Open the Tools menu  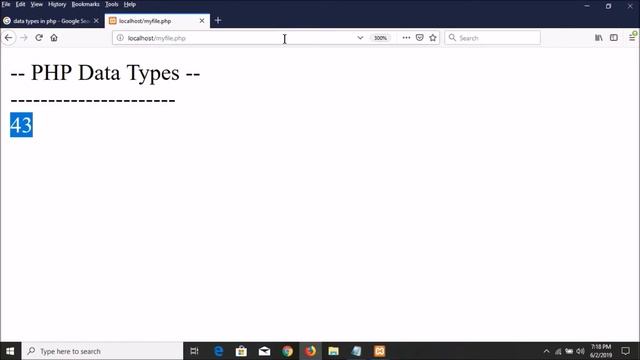coord(111,4)
